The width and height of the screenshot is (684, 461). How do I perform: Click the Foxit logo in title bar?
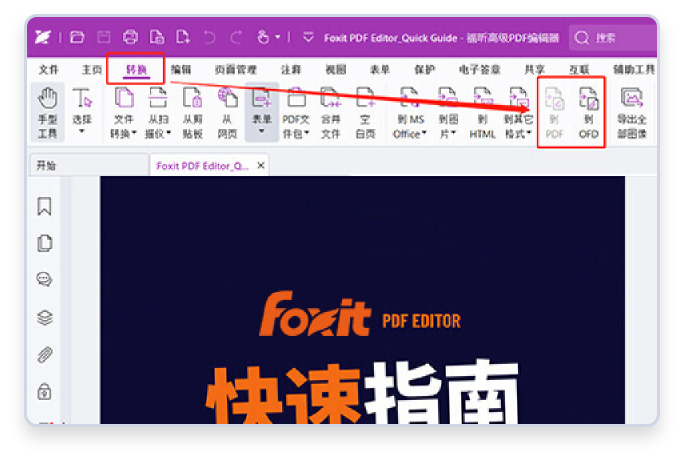(x=42, y=37)
